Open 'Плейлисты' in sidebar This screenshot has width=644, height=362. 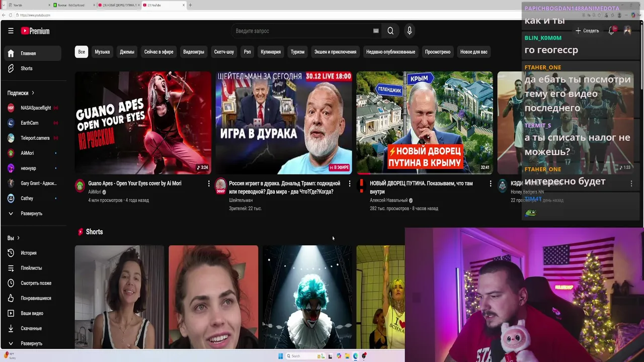(x=33, y=268)
